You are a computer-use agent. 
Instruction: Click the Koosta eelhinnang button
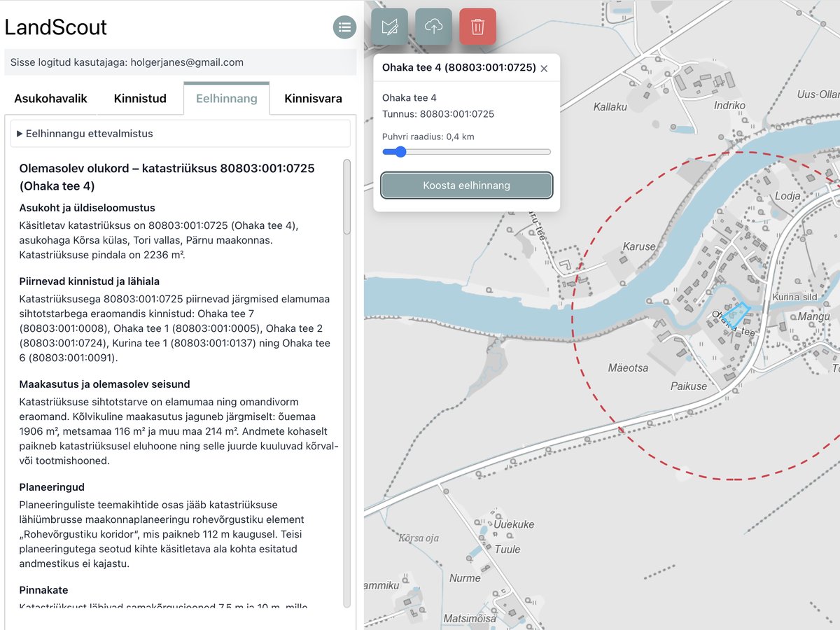point(466,185)
